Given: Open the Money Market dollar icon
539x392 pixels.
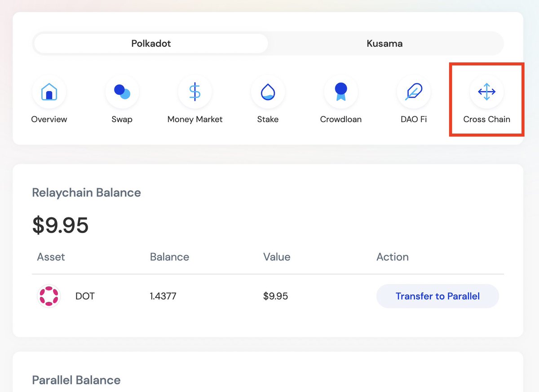Looking at the screenshot, I should pyautogui.click(x=195, y=92).
